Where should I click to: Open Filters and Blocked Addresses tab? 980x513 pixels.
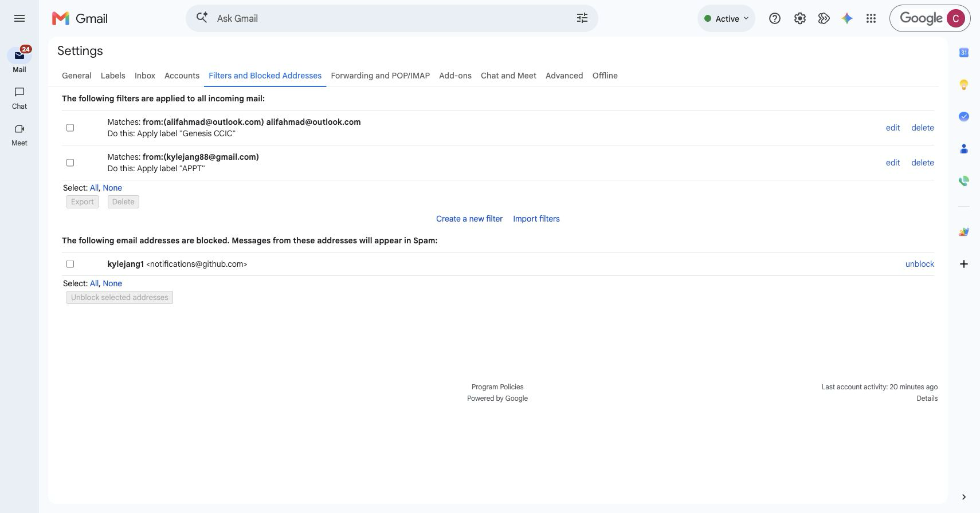pyautogui.click(x=265, y=76)
